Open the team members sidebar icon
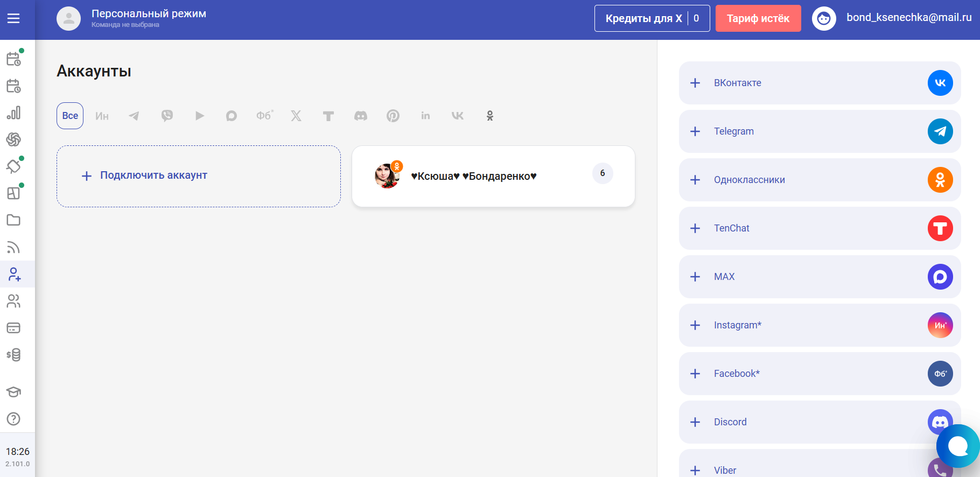980x477 pixels. click(x=13, y=301)
